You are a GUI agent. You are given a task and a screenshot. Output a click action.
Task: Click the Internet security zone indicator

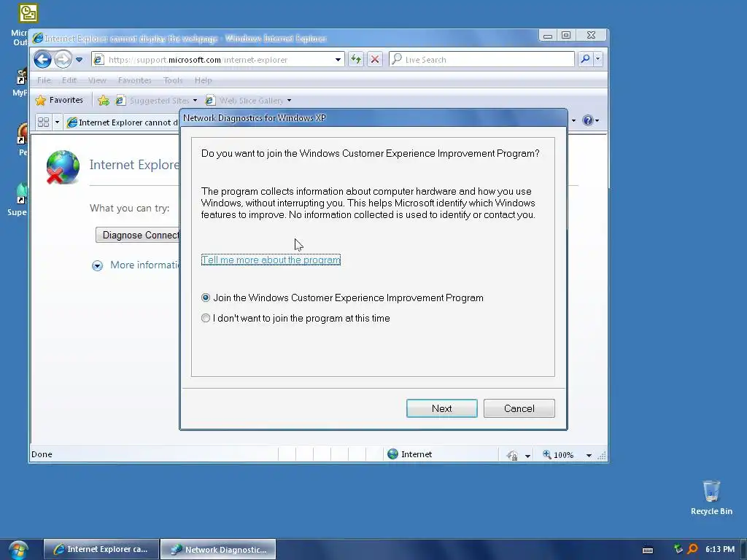click(410, 454)
